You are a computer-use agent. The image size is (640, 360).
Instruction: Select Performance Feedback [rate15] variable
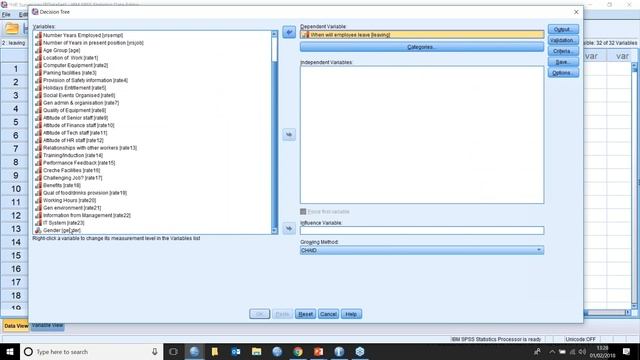point(79,163)
